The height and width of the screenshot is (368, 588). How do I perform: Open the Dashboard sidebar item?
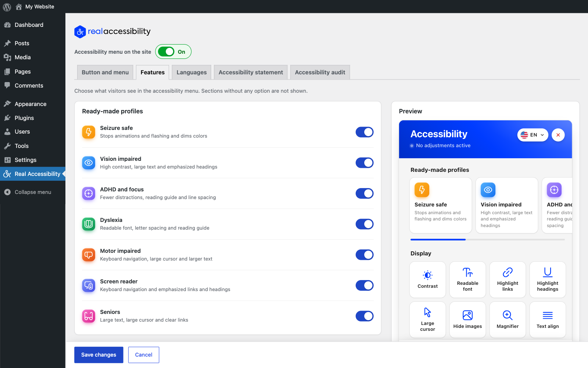coord(33,25)
